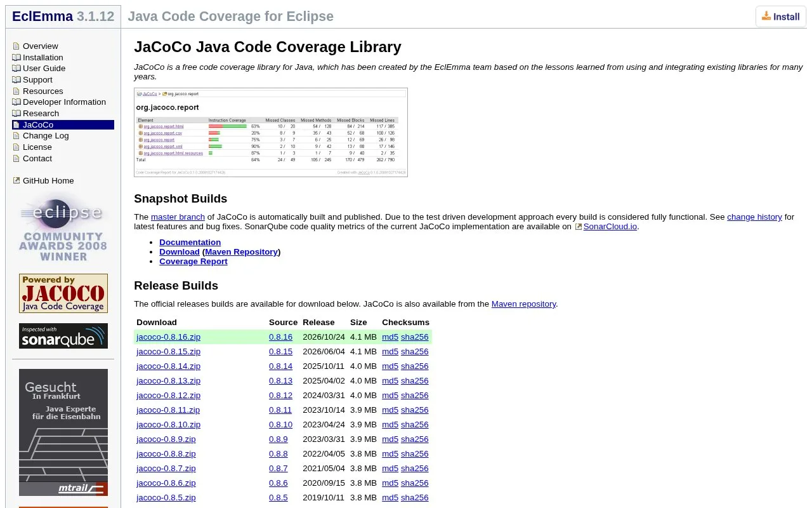Viewport: 812px width, 508px height.
Task: Click the external link icon beside GitHub Home
Action: [x=16, y=181]
